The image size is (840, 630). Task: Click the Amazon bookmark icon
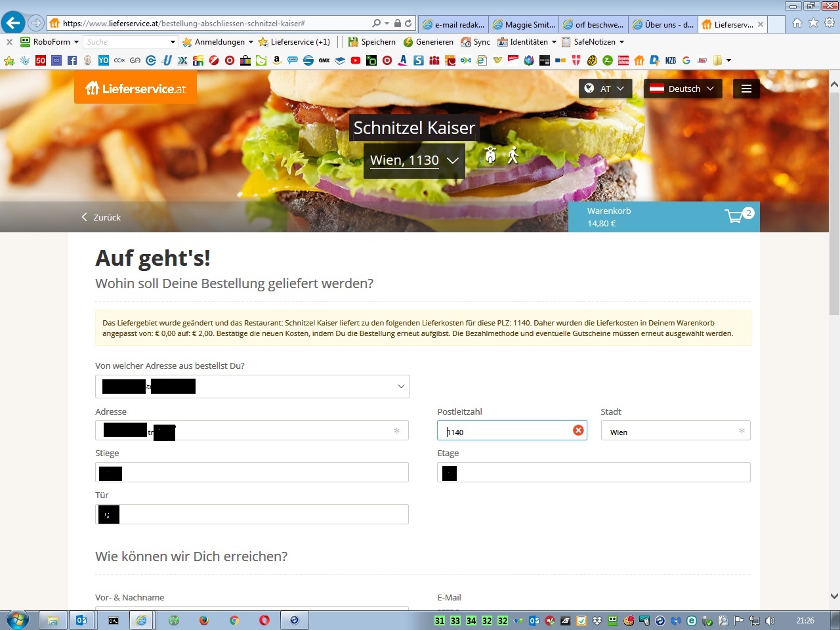277,60
